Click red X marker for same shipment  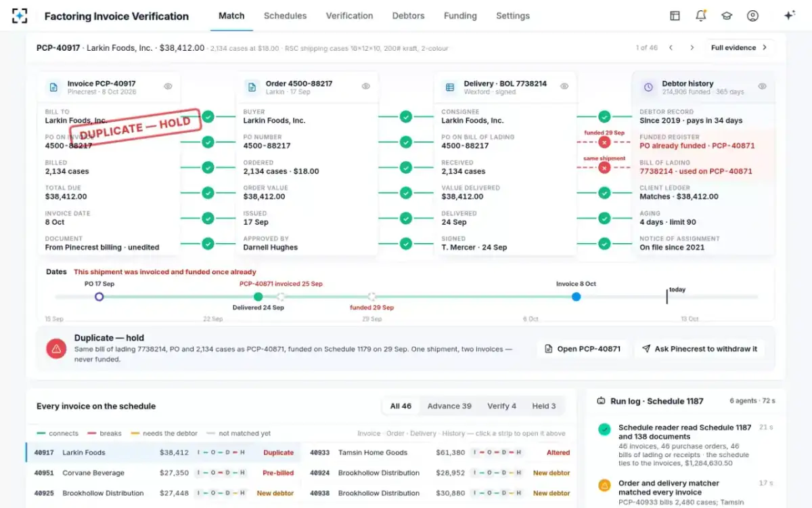(604, 167)
